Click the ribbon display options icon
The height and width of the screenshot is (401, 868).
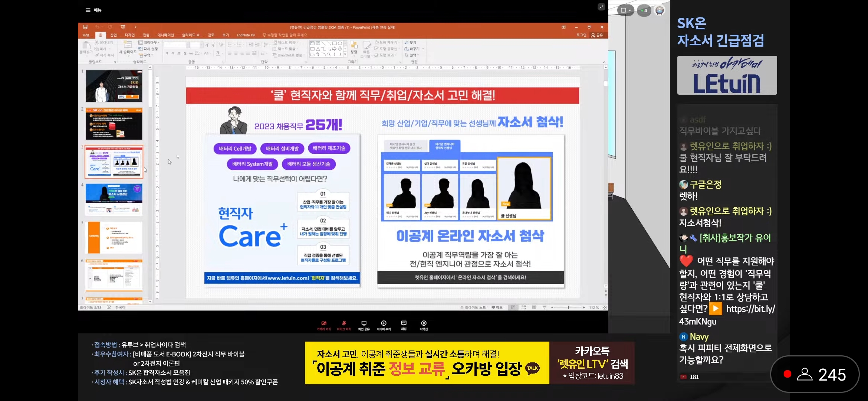click(563, 27)
